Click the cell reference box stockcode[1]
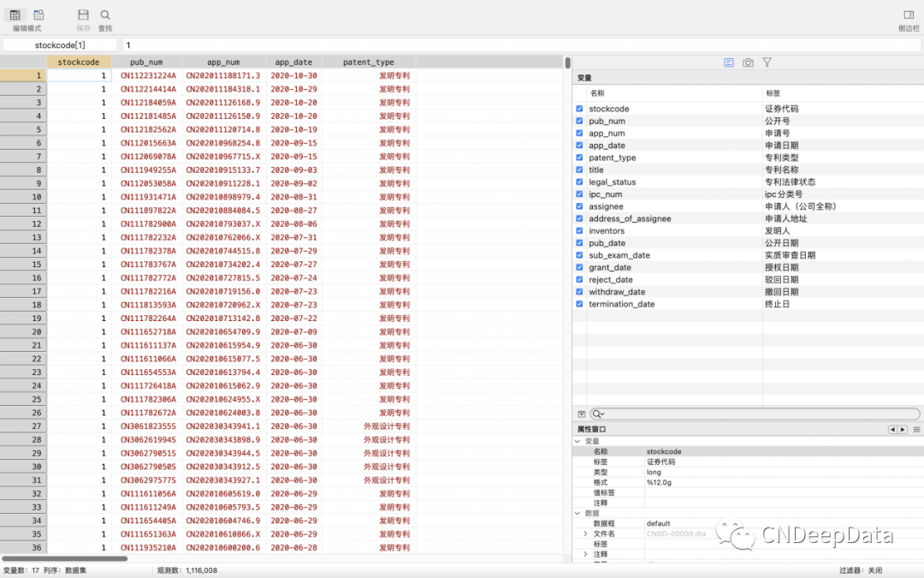924x578 pixels. (x=60, y=45)
